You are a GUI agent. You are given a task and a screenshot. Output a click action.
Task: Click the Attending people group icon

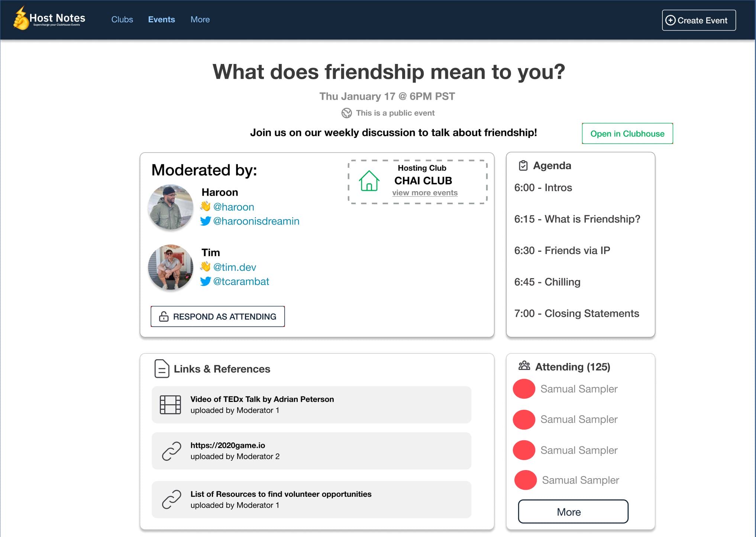[524, 366]
